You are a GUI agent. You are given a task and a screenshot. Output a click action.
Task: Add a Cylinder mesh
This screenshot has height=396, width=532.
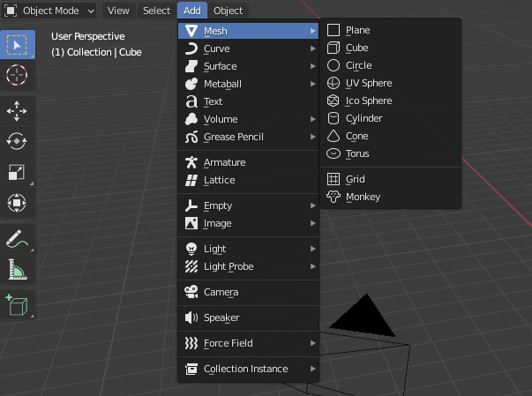point(391,118)
